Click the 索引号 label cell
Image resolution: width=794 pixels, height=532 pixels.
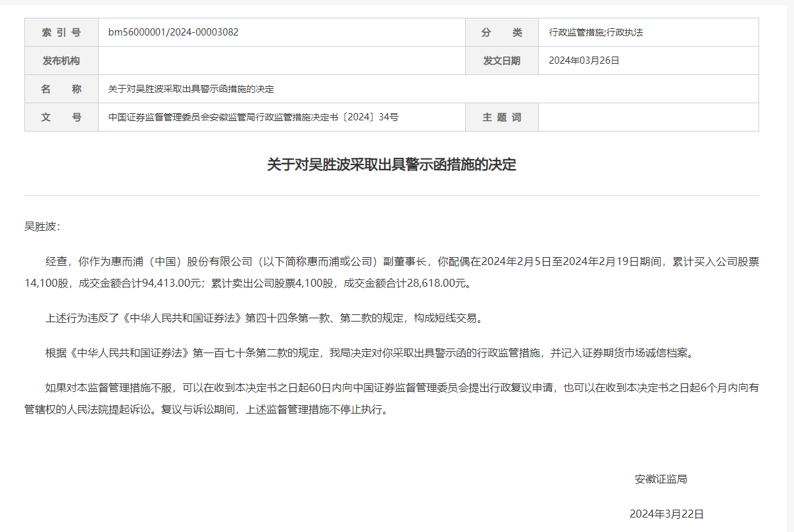(x=61, y=32)
